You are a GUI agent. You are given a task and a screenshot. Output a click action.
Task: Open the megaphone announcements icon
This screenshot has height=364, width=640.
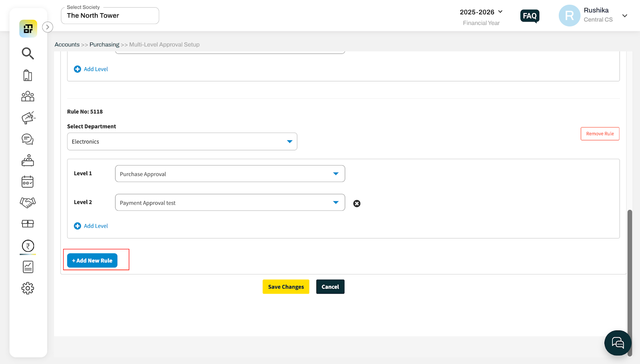click(x=28, y=117)
